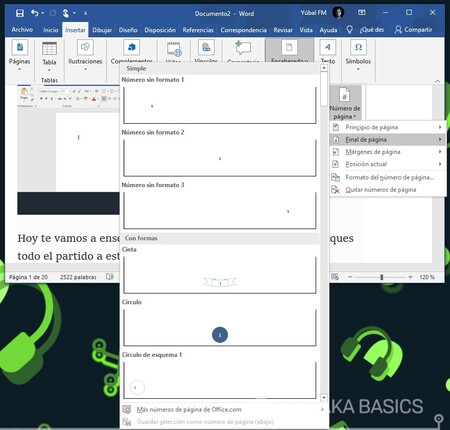This screenshot has height=430, width=450.
Task: Expand Final de página submenu
Action: click(x=388, y=139)
